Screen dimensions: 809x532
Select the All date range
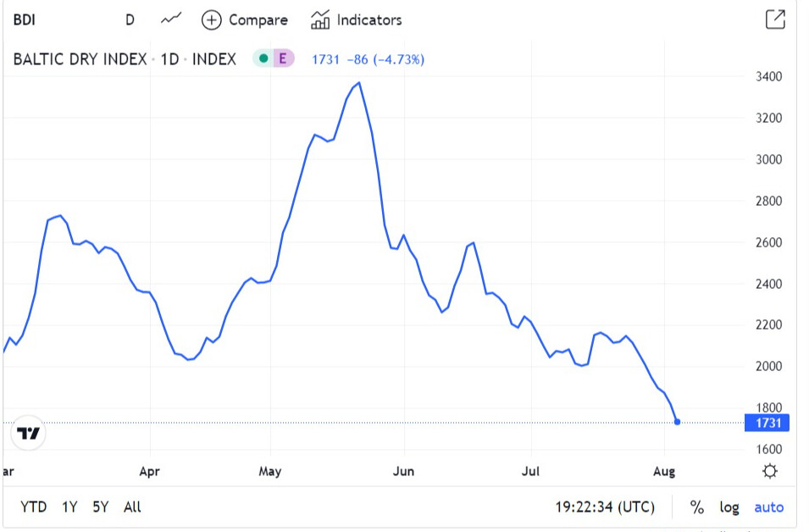click(132, 507)
